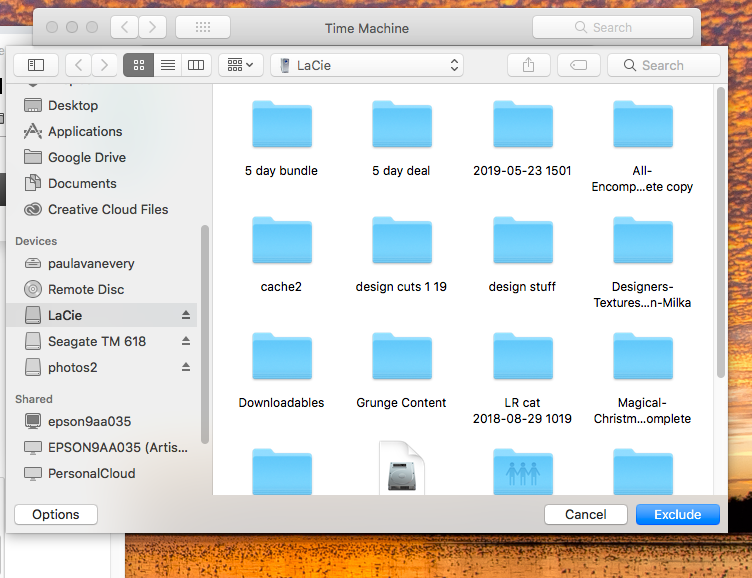
Task: Click the sidebar vertical scrollbar
Action: tap(205, 334)
